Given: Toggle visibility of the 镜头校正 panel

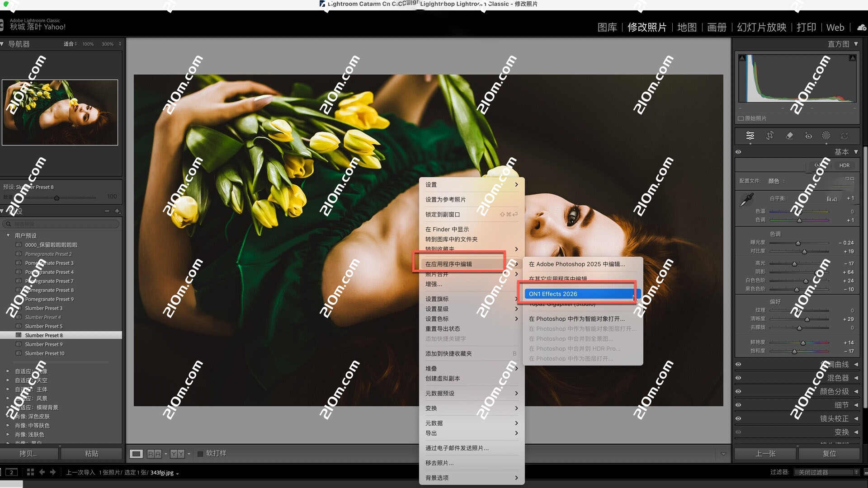Looking at the screenshot, I should [x=738, y=418].
